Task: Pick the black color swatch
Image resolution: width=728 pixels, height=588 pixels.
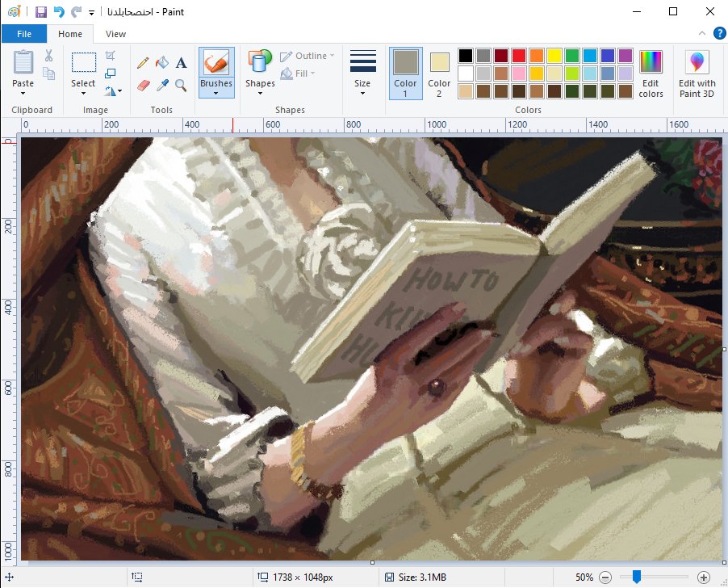Action: 466,56
